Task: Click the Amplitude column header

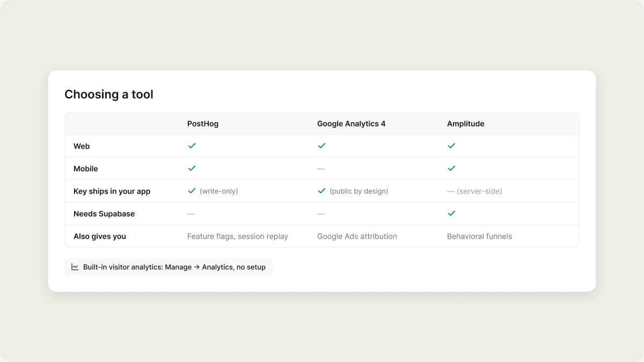Action: 466,123
